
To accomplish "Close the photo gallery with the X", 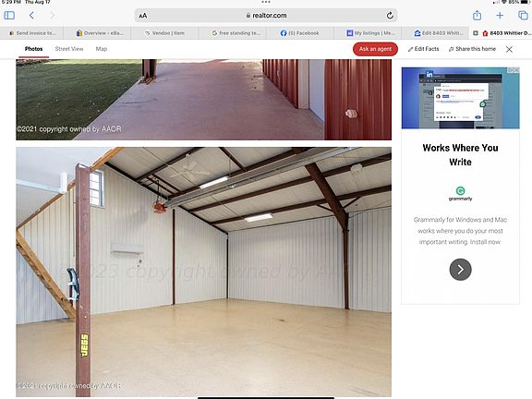I will (x=509, y=49).
